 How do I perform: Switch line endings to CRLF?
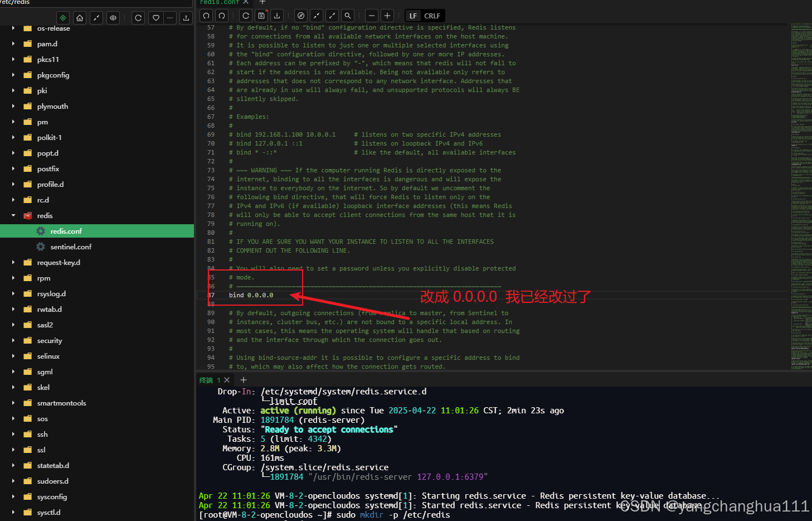[436, 16]
